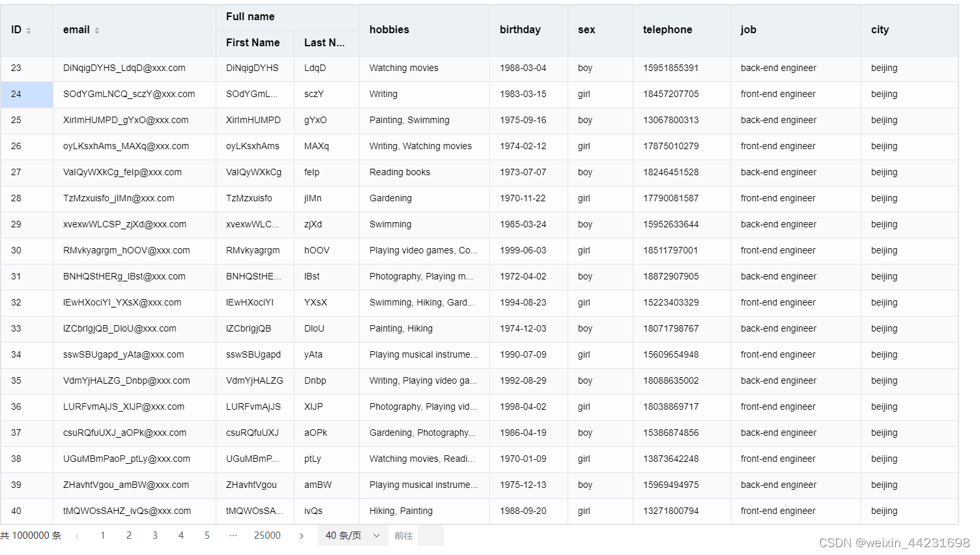This screenshot has width=980, height=555.
Task: Click the telephone column header
Action: coord(682,30)
